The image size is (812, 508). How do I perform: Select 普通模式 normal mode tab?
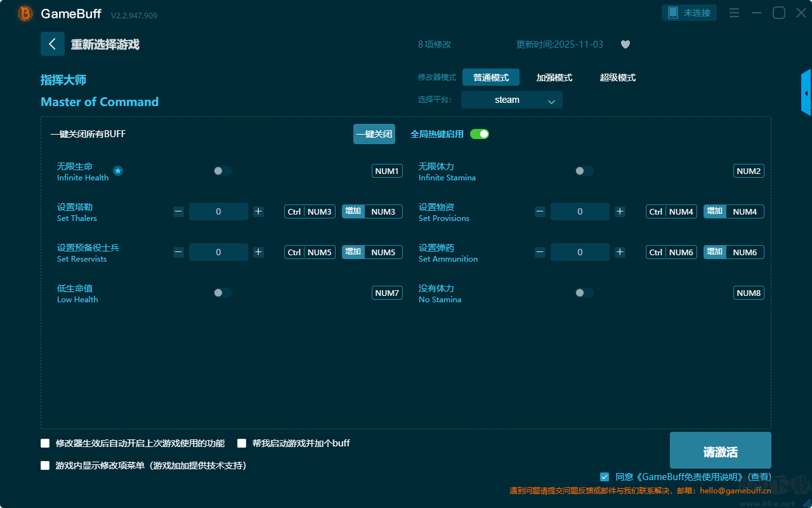491,77
